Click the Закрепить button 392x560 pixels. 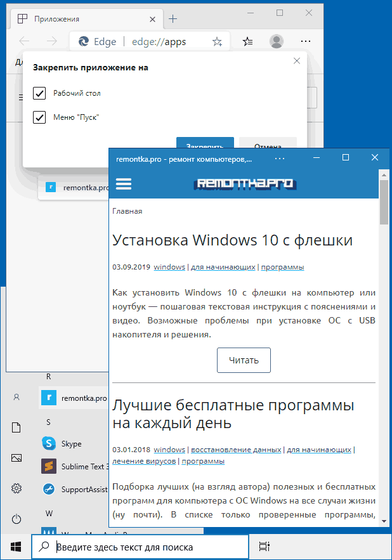[x=205, y=143]
